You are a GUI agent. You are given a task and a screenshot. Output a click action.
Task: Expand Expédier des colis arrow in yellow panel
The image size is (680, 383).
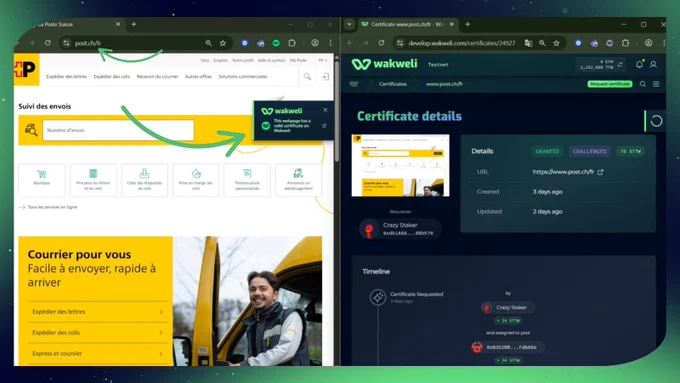point(161,333)
